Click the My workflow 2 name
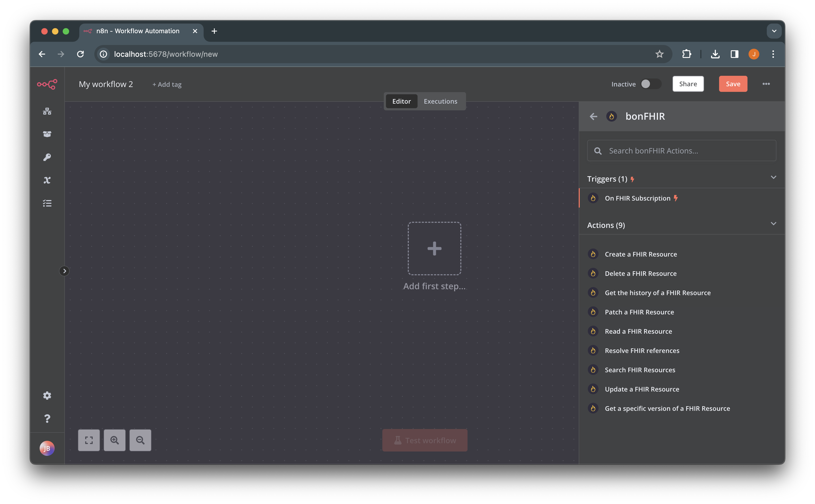The width and height of the screenshot is (815, 504). coord(106,84)
